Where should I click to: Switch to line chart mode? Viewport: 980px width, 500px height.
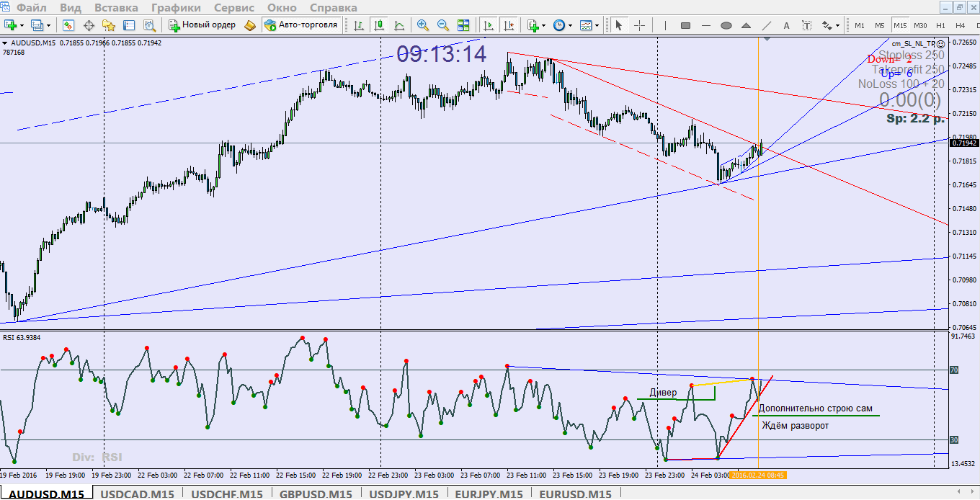pyautogui.click(x=398, y=25)
